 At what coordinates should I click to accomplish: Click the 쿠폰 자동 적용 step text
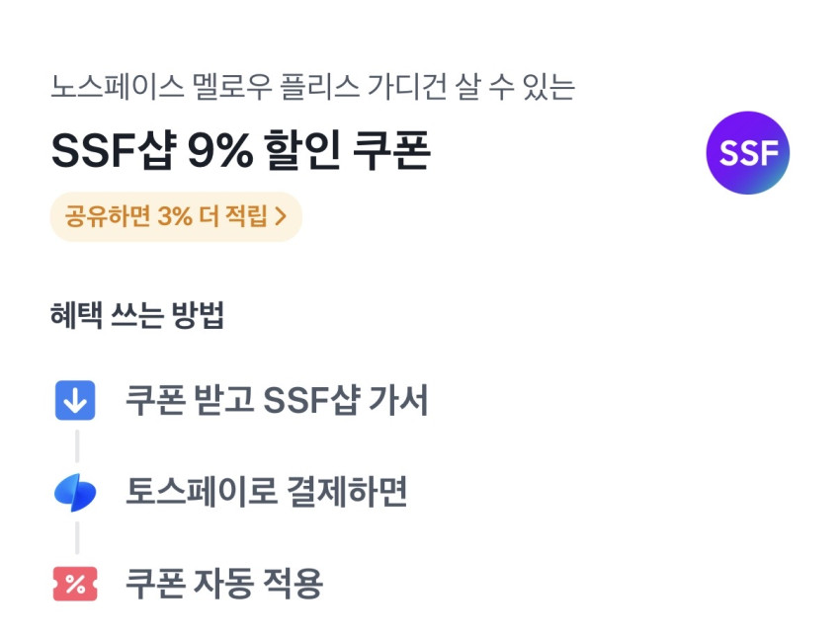click(x=223, y=584)
